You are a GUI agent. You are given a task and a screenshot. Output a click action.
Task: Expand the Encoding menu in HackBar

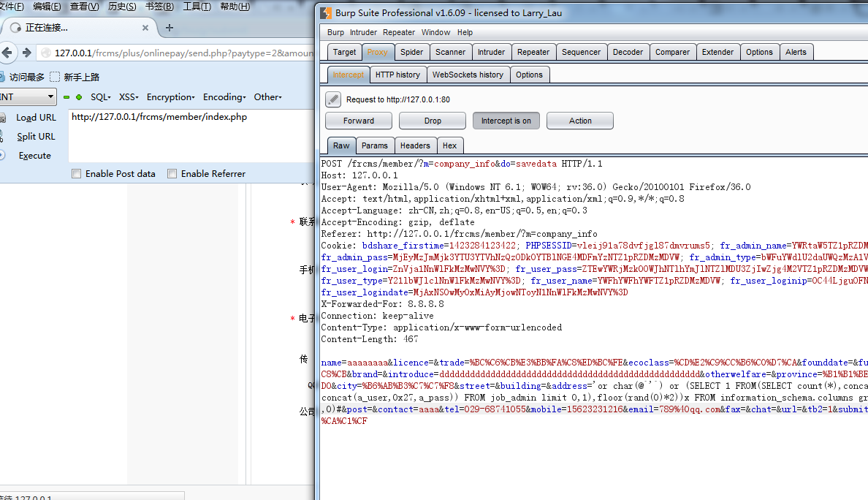point(224,97)
